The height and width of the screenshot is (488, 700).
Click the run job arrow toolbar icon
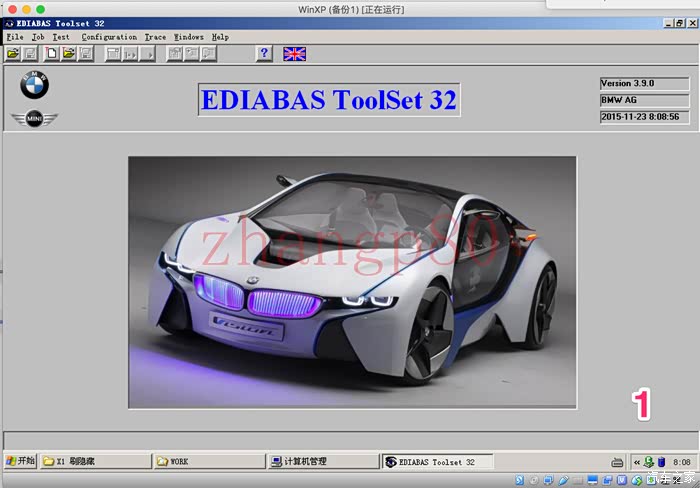point(150,54)
